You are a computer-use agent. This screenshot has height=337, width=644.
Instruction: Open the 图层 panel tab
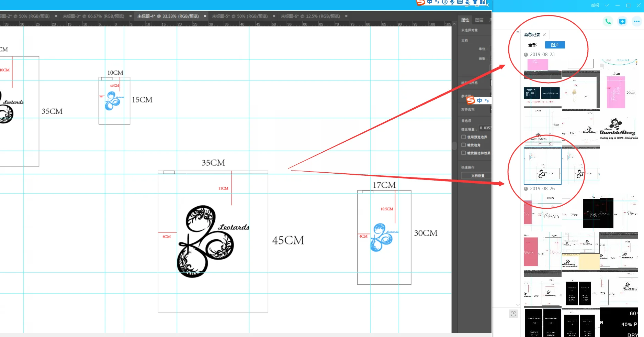coord(479,20)
